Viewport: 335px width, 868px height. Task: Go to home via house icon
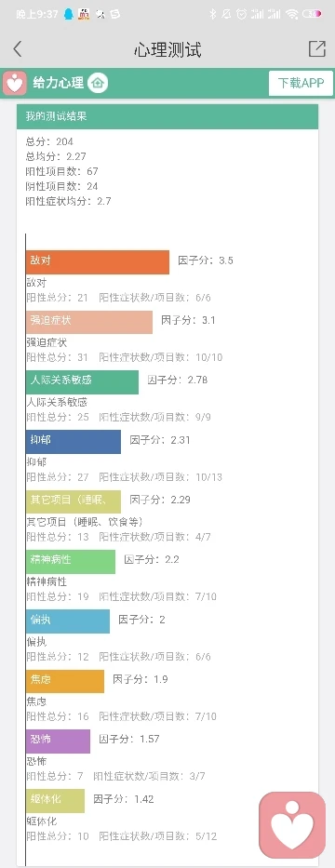(98, 83)
